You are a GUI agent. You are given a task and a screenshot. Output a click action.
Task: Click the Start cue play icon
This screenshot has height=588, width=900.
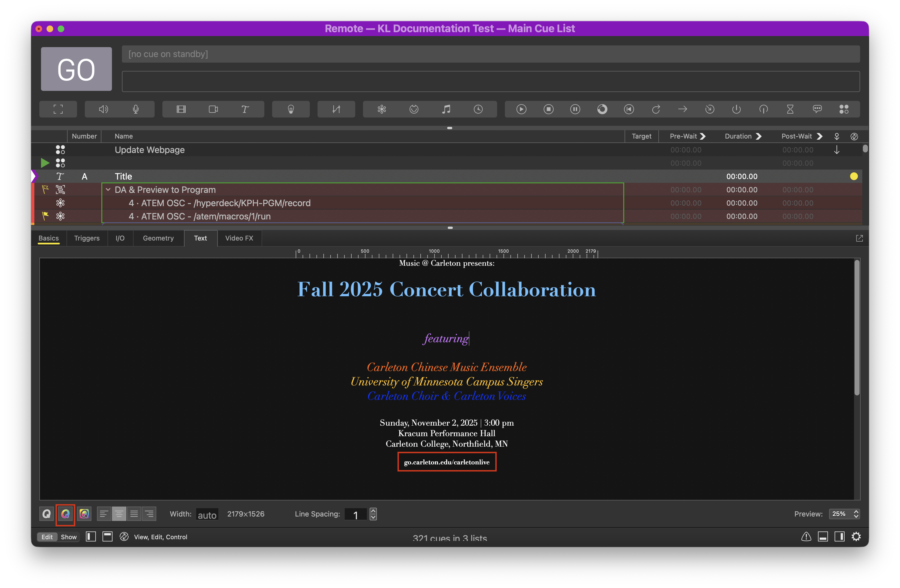[521, 109]
